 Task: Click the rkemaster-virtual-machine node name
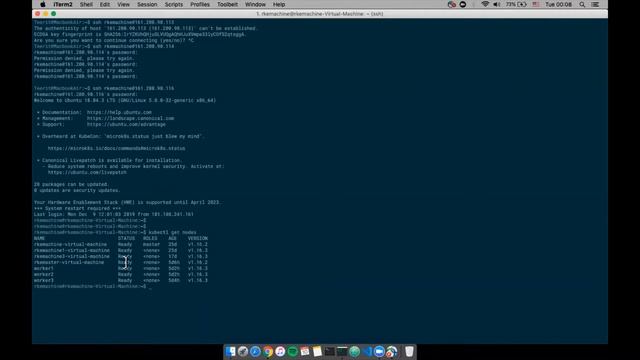(x=69, y=262)
